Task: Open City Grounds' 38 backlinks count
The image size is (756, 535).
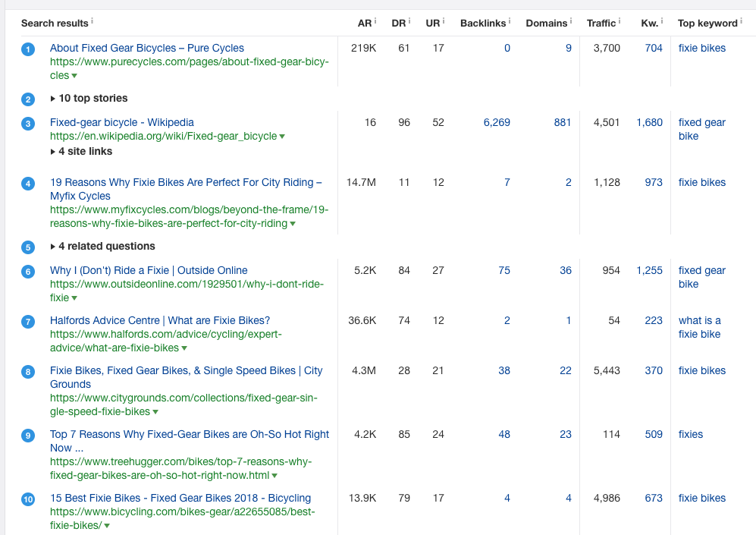Action: tap(504, 370)
